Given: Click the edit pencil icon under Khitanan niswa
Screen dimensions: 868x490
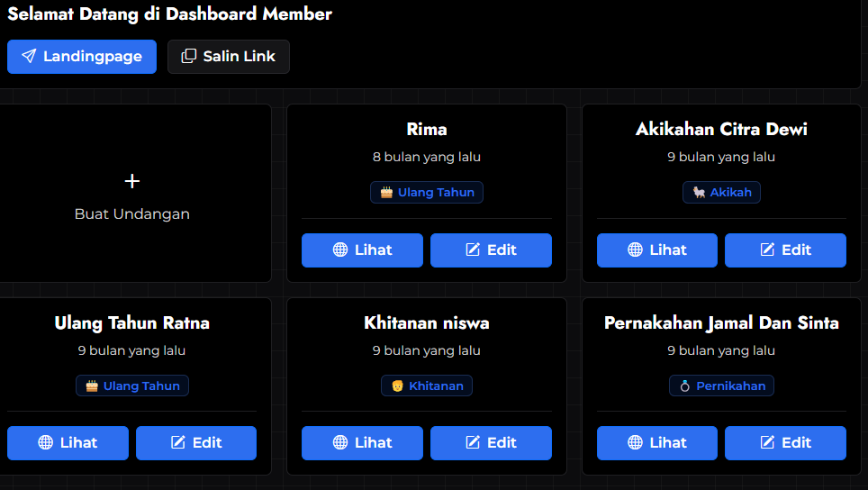Looking at the screenshot, I should click(x=473, y=443).
